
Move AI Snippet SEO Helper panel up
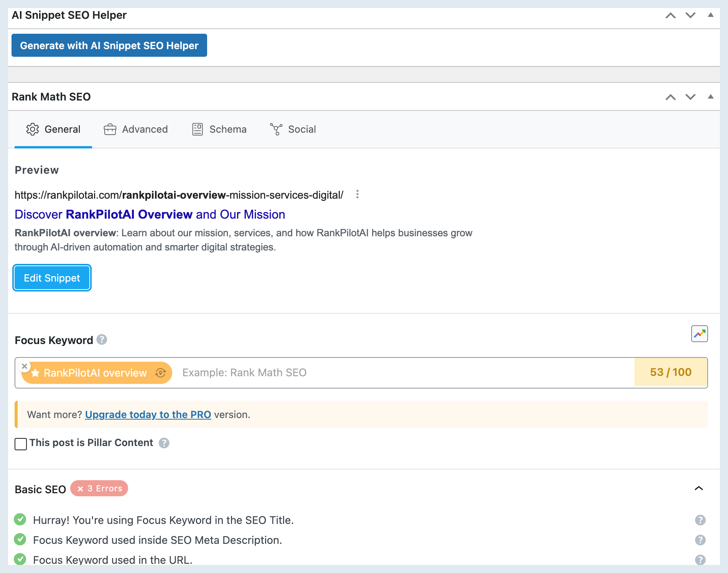coord(670,15)
